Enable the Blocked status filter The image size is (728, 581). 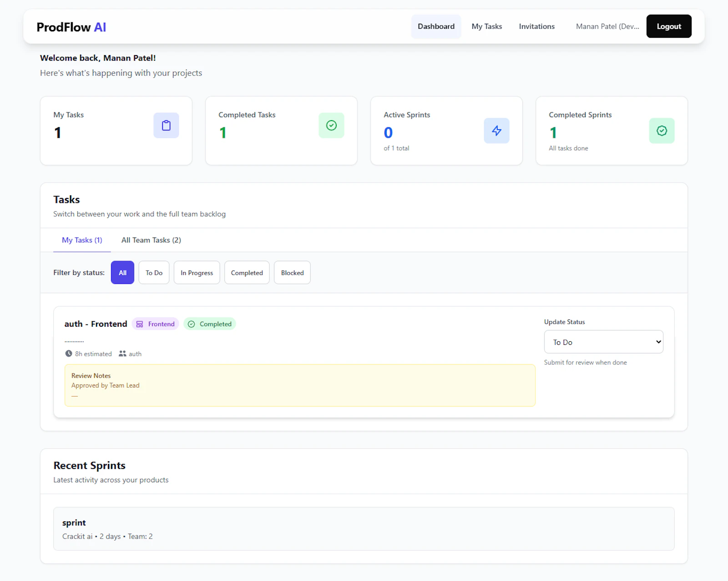(292, 273)
